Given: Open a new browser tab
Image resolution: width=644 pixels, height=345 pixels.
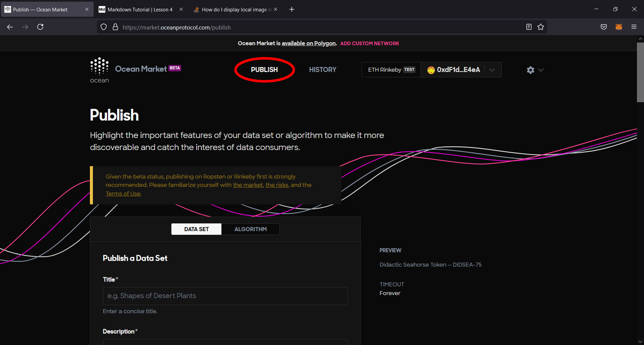Looking at the screenshot, I should point(292,9).
